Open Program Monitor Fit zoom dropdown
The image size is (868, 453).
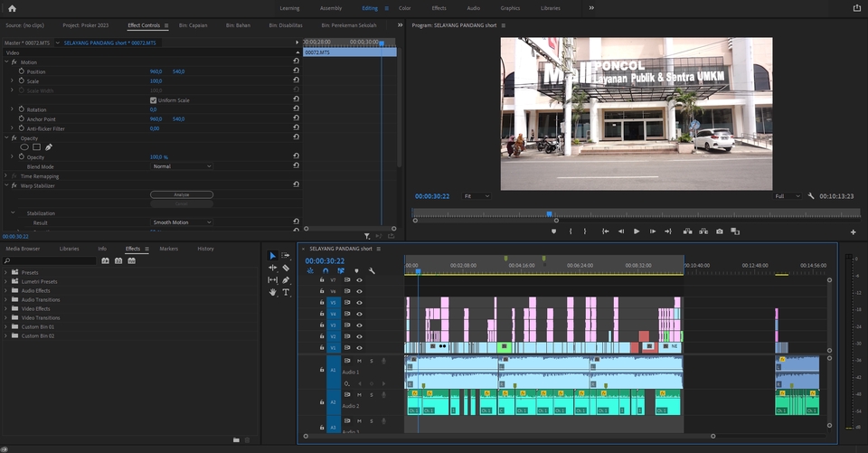(476, 196)
